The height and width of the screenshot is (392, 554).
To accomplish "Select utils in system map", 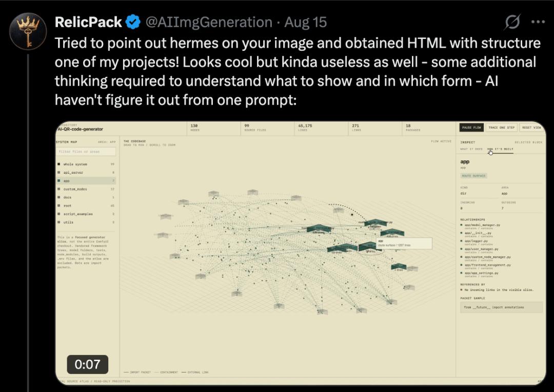I will pos(86,222).
